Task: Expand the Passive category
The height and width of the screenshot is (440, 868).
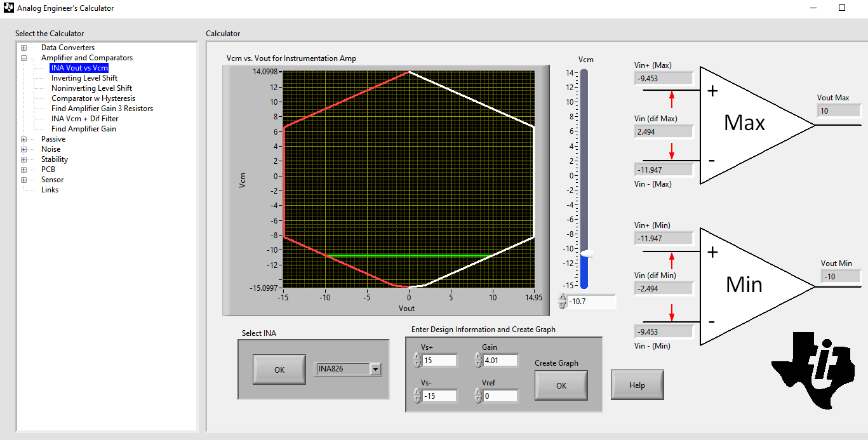Action: point(23,138)
